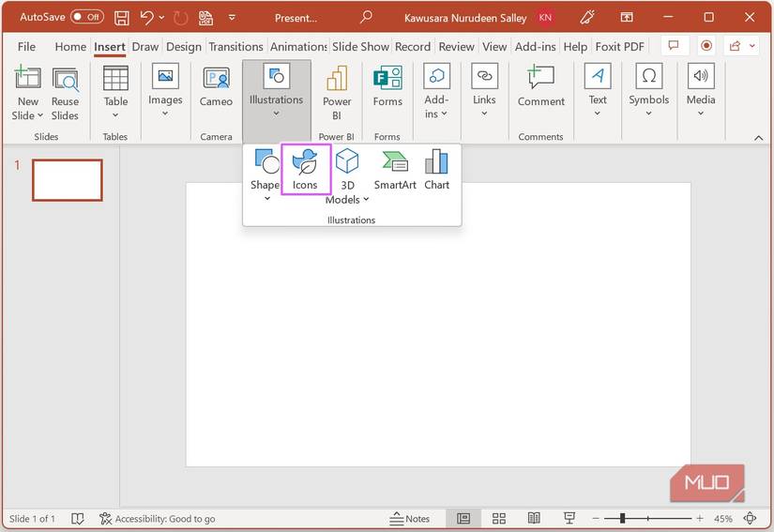Open Customize Quick Access Toolbar dropdown
Image resolution: width=774 pixels, height=532 pixels.
(x=232, y=18)
